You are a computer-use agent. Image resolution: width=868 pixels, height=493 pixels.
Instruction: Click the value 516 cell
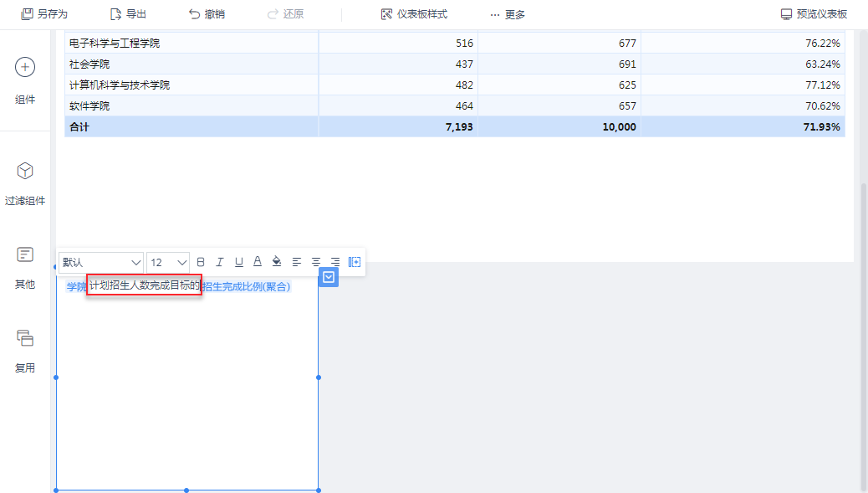tap(399, 44)
